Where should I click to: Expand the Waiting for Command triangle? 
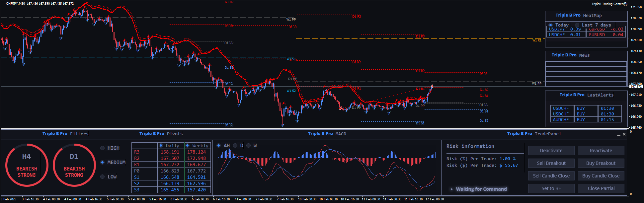(451, 189)
